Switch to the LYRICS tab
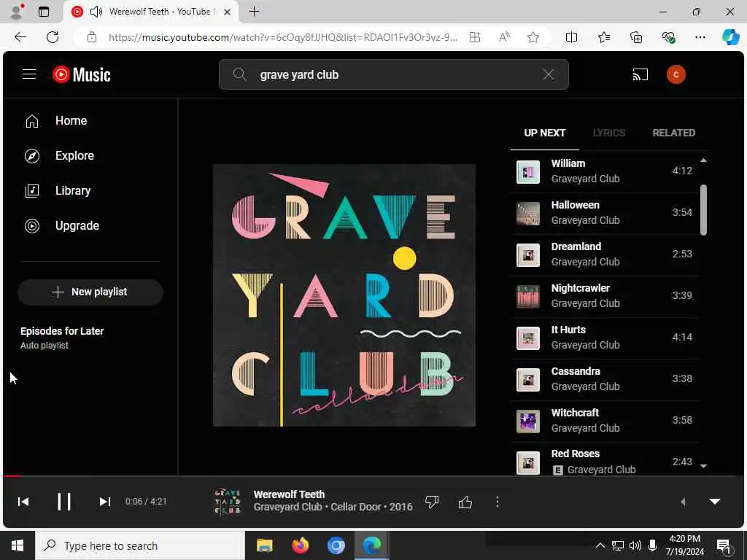 609,133
